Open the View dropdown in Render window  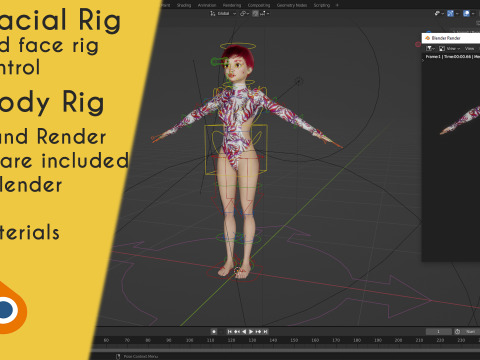453,49
